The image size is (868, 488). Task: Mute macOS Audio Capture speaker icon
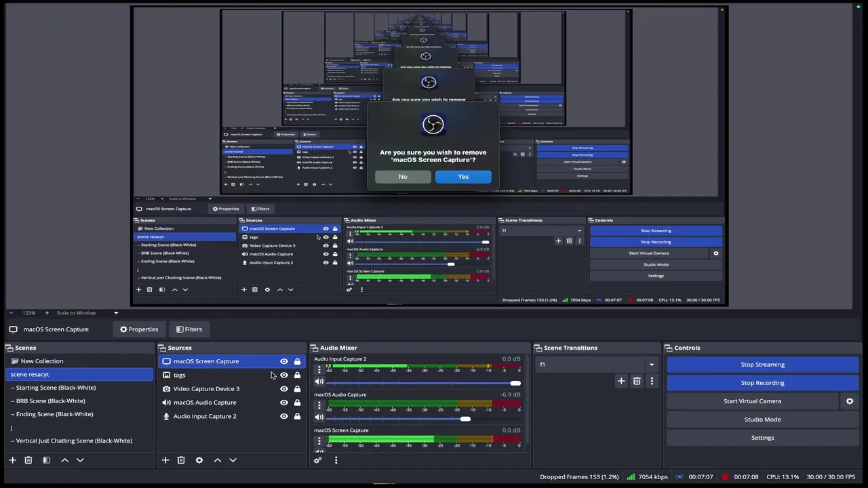pyautogui.click(x=319, y=418)
